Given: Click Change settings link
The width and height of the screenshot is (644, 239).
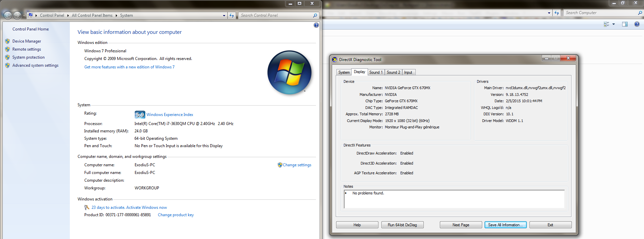Looking at the screenshot, I should 297,165.
